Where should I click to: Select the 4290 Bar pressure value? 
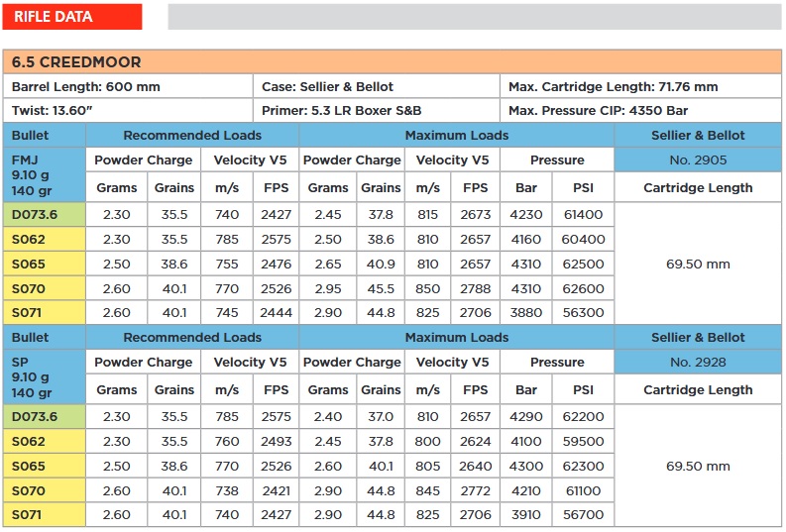click(x=525, y=416)
